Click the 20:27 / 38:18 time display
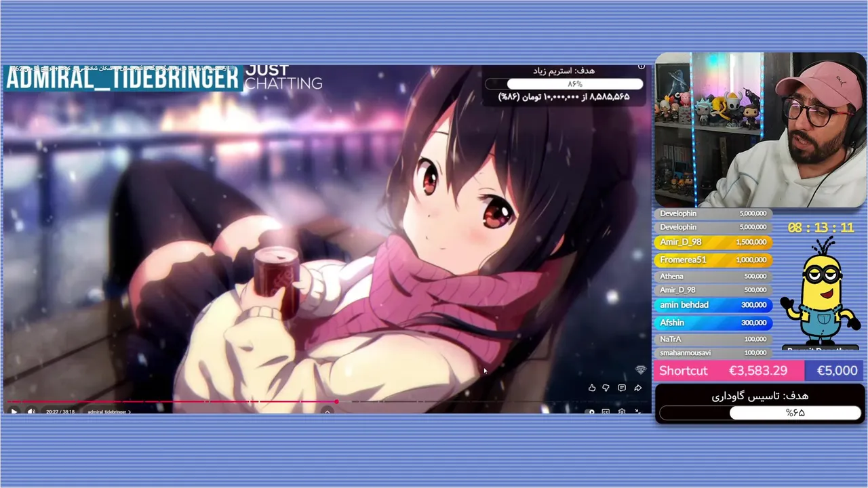 [x=60, y=411]
